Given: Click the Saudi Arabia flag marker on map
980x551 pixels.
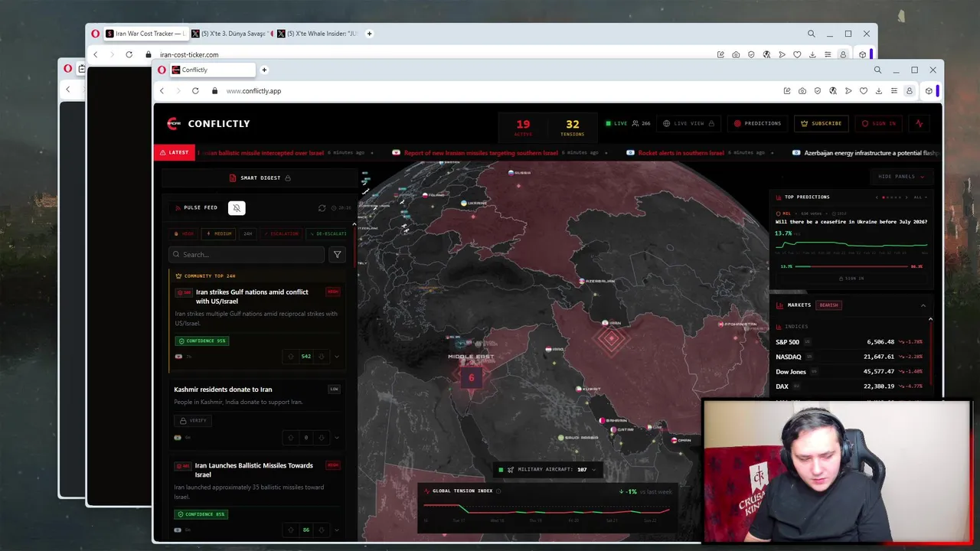Looking at the screenshot, I should click(x=561, y=438).
